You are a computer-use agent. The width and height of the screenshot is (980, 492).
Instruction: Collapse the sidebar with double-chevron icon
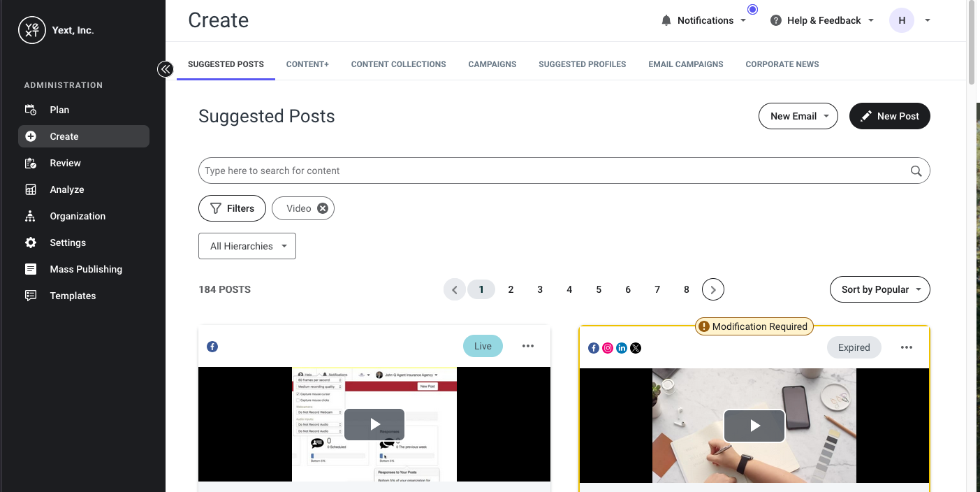point(166,68)
